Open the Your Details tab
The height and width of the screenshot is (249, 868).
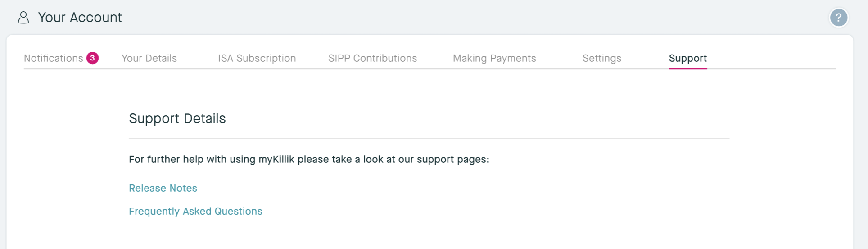149,58
